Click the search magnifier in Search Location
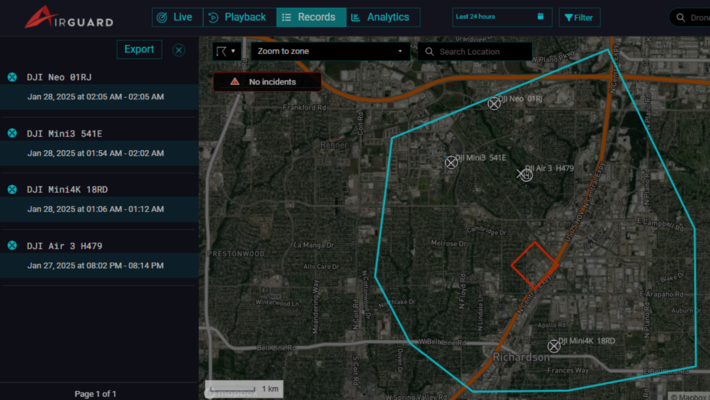This screenshot has height=400, width=710. point(429,52)
